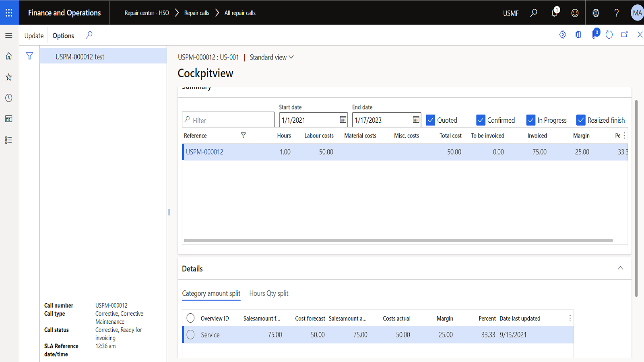
Task: Click the filter funnel icon in left pane
Action: click(x=29, y=56)
